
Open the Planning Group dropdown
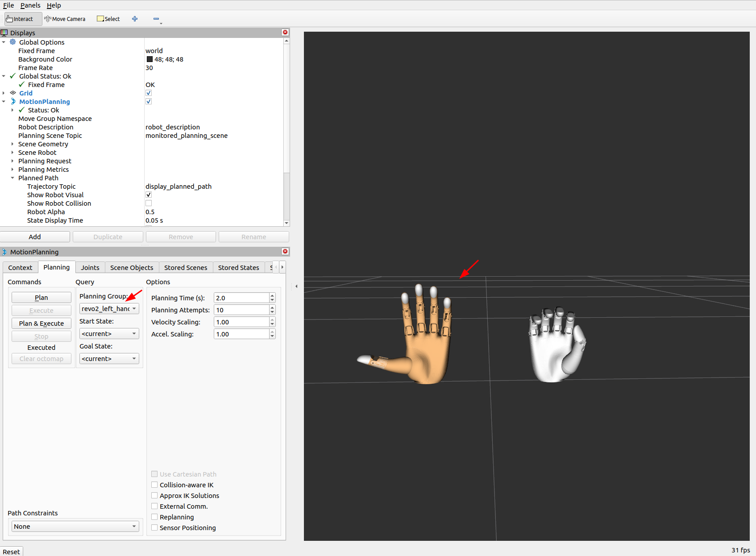(x=109, y=309)
